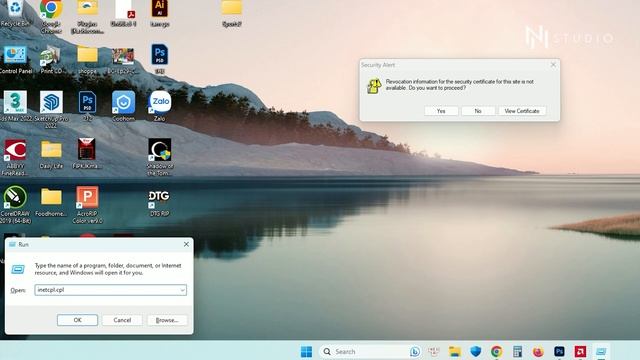Launch the DTG RIP shortcut
The width and height of the screenshot is (640, 360).
(x=160, y=202)
